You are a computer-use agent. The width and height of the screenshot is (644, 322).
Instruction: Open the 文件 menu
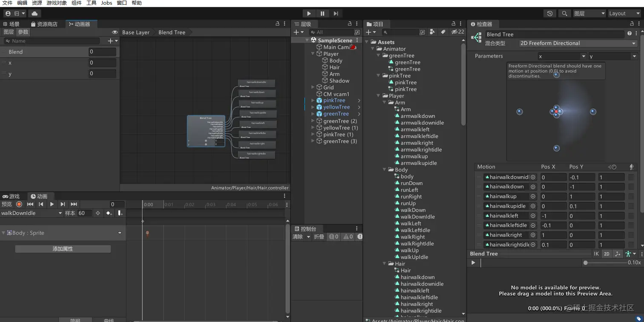(x=7, y=3)
